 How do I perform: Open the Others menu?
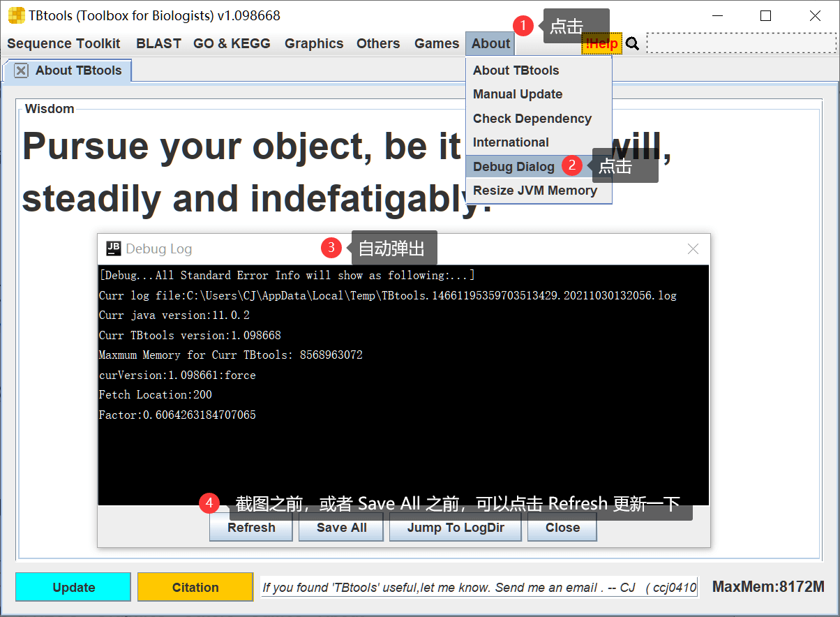pyautogui.click(x=378, y=43)
